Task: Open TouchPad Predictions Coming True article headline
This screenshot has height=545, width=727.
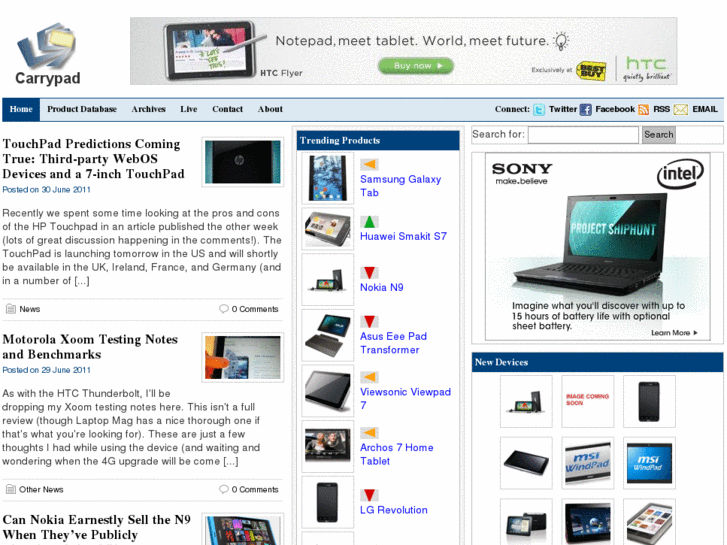Action: tap(93, 159)
